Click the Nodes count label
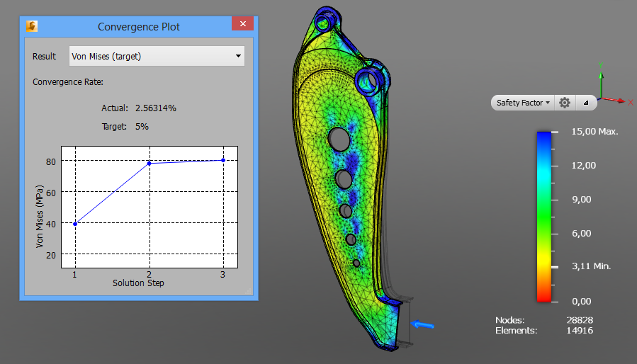The height and width of the screenshot is (364, 637). 510,320
